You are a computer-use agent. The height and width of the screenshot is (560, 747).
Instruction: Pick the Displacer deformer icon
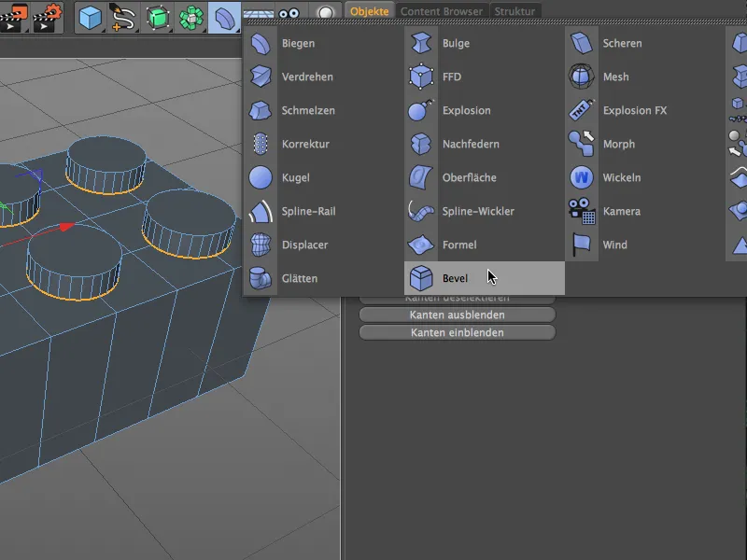coord(261,245)
